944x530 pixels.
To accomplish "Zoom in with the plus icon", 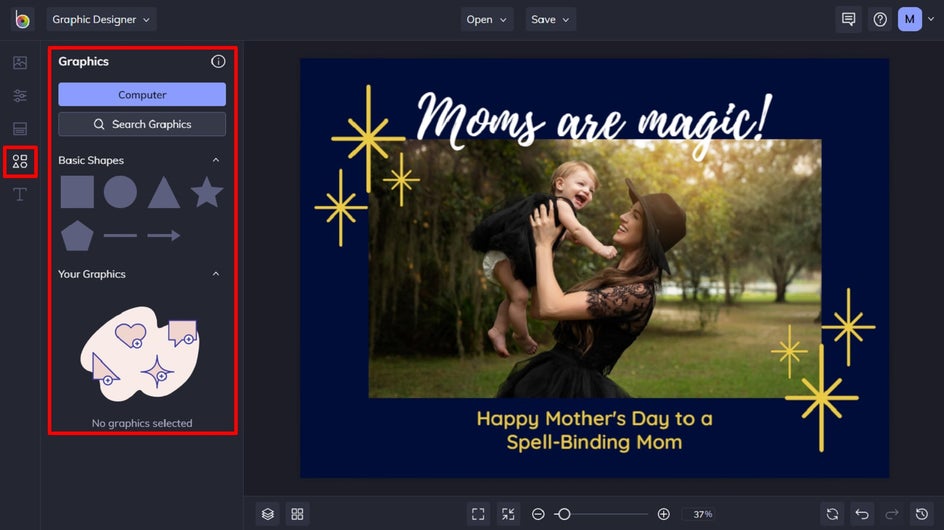I will 663,514.
